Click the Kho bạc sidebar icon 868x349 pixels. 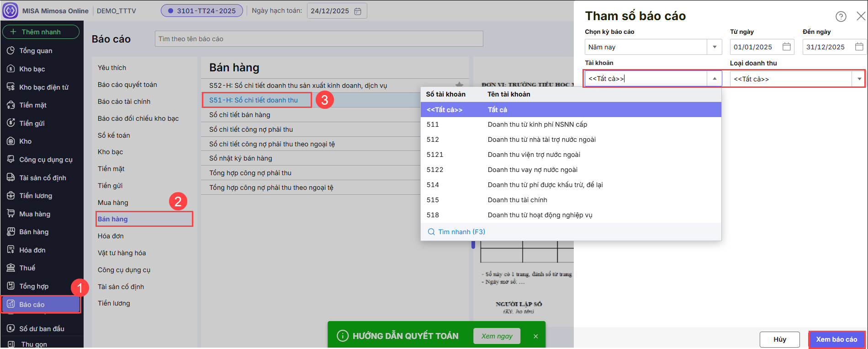tap(11, 69)
